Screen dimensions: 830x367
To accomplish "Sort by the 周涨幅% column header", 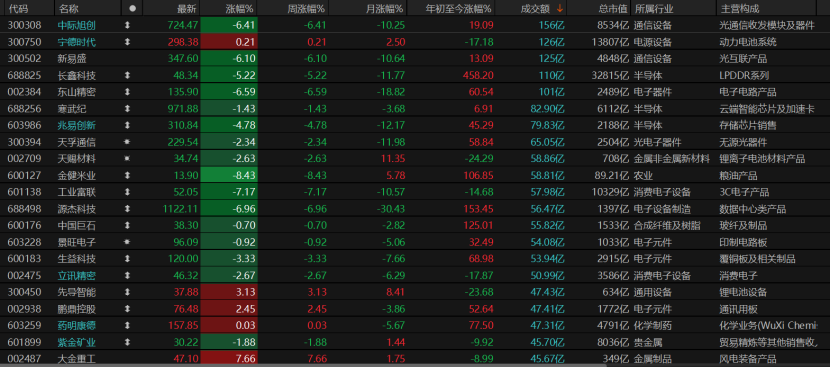I will point(306,8).
